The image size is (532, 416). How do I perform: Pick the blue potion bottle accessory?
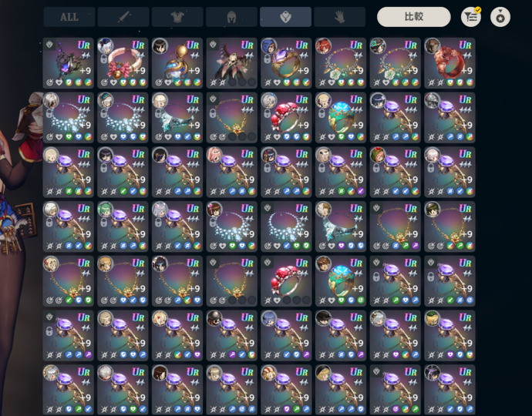[x=177, y=63]
